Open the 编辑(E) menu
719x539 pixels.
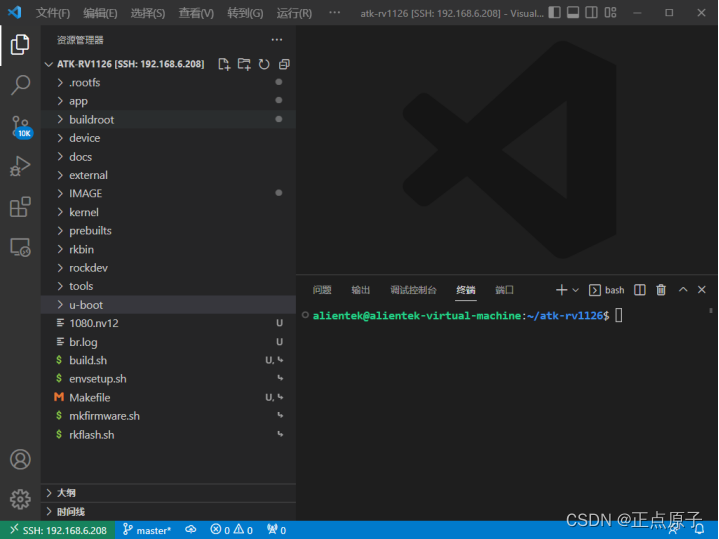point(100,13)
